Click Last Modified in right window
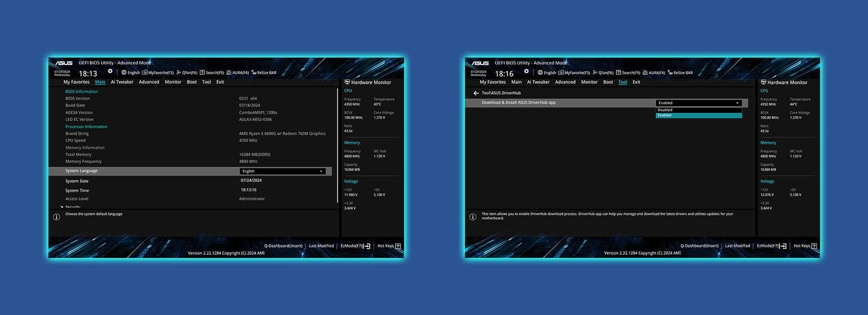The width and height of the screenshot is (868, 315). [x=737, y=246]
